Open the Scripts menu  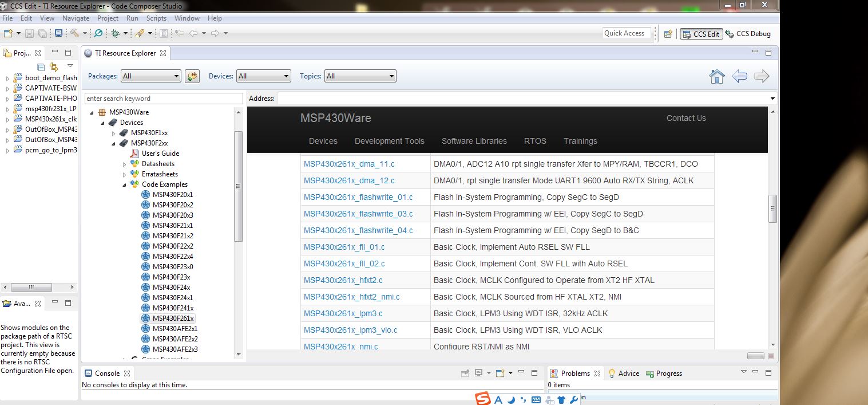click(x=156, y=18)
